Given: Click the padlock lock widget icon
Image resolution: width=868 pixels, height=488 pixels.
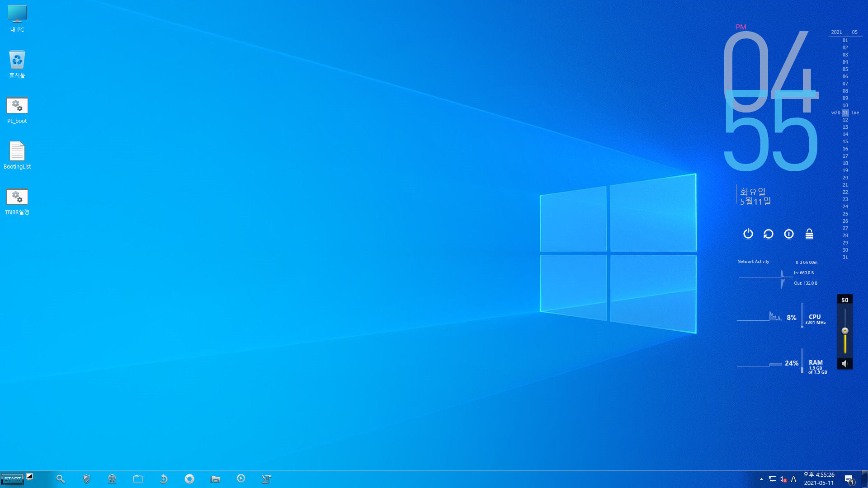Looking at the screenshot, I should point(809,234).
